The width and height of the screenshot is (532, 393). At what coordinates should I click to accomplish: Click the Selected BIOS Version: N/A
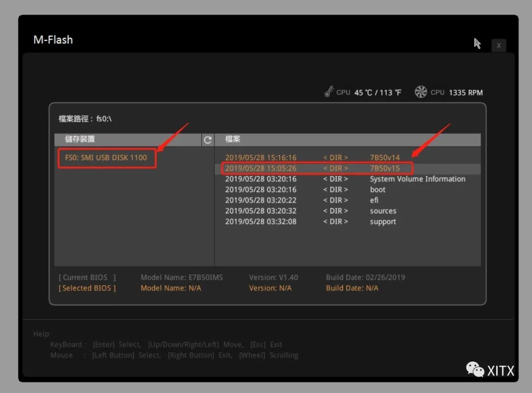(270, 288)
